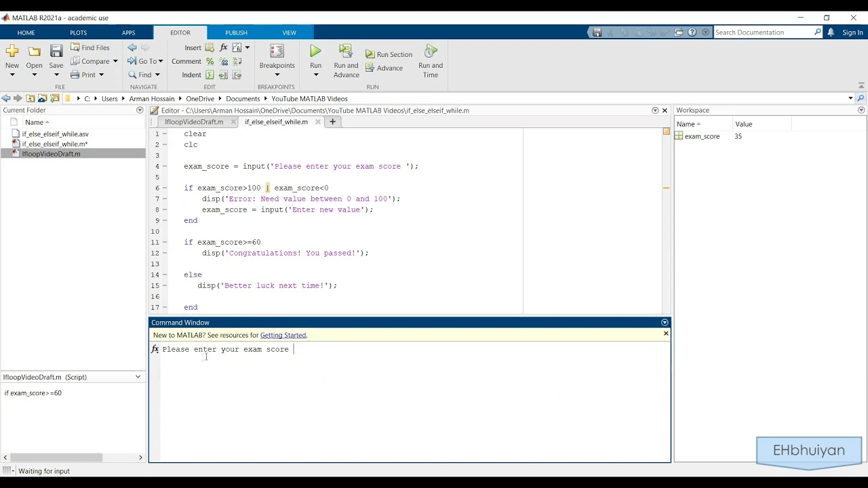Toggle breakpoint on editor line 11
Screen dimensions: 868x488
(165, 242)
